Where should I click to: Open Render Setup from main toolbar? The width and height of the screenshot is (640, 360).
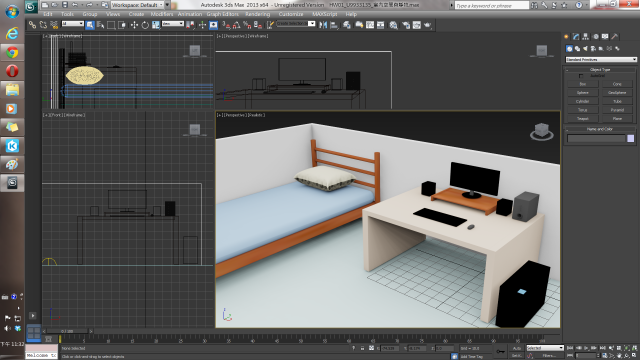[x=406, y=25]
